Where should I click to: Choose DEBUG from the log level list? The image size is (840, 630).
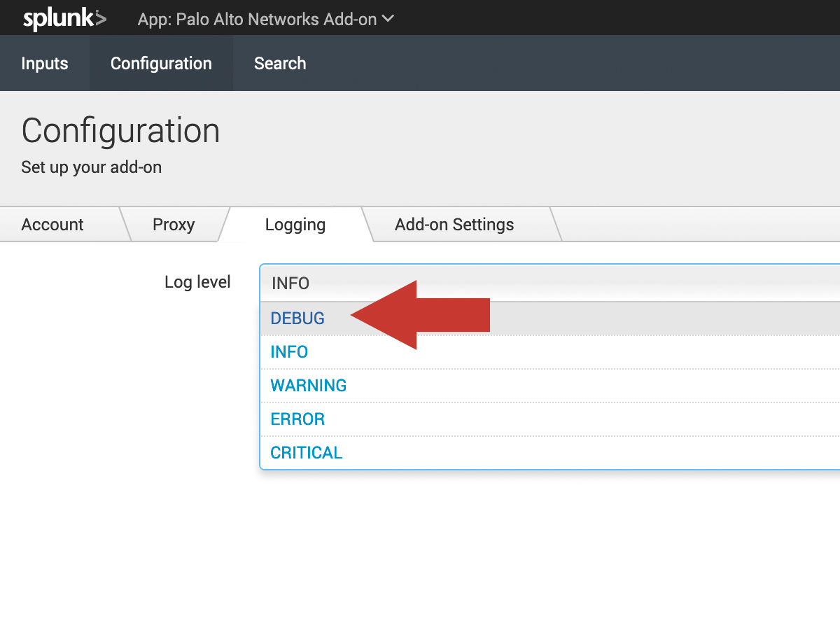click(x=297, y=318)
